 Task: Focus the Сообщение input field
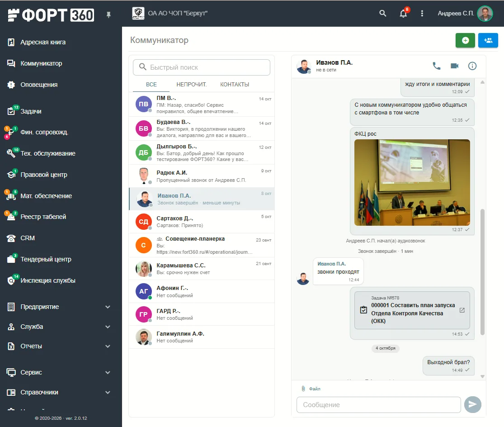(379, 404)
